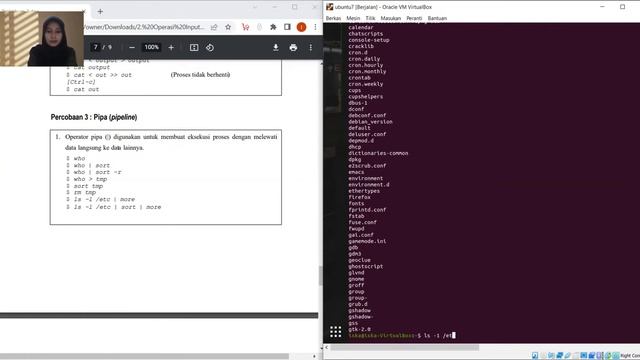Click 'environment.d' in terminal listing
The image size is (640, 360).
369,184
